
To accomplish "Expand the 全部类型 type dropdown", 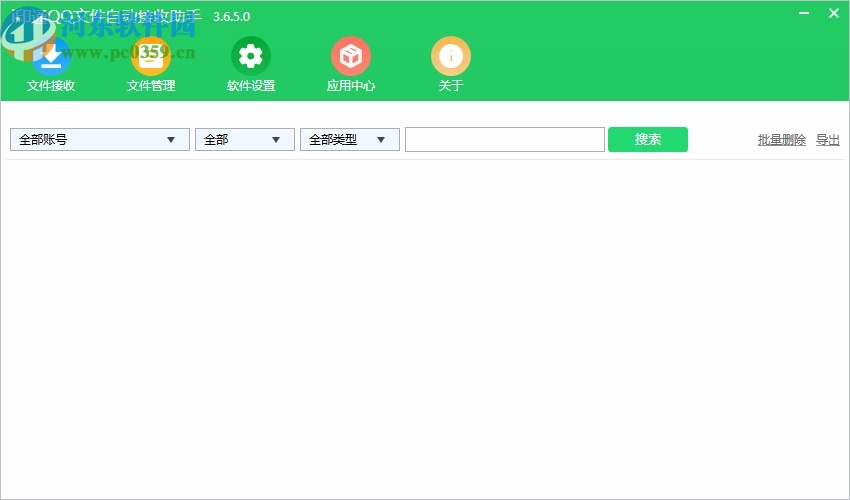I will click(x=350, y=139).
